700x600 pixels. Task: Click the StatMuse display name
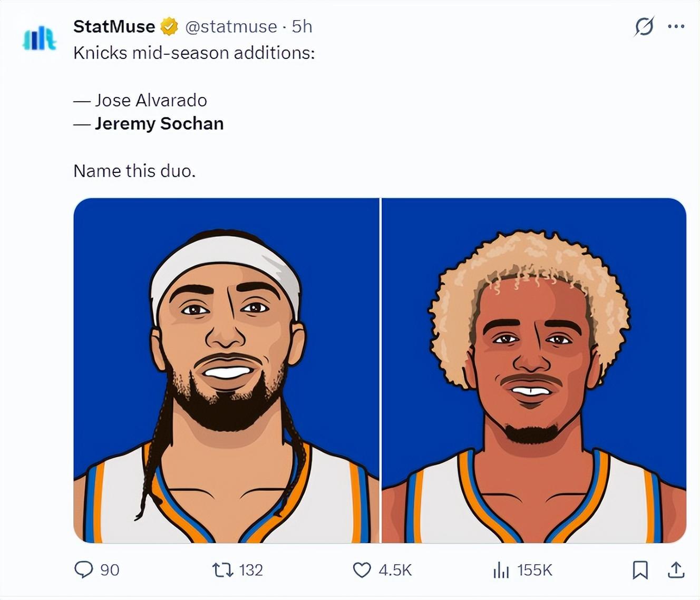click(x=114, y=26)
